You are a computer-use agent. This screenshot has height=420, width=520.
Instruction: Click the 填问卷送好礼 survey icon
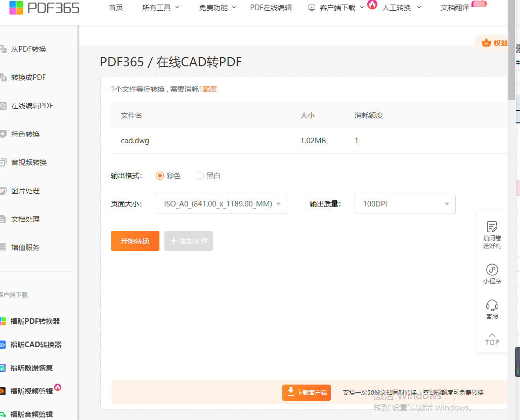[492, 227]
